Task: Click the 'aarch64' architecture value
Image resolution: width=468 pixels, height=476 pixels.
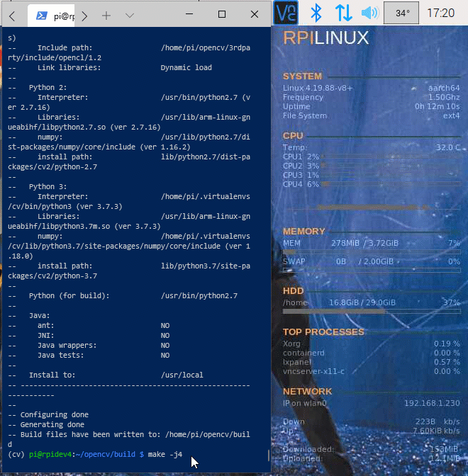Action: click(444, 88)
